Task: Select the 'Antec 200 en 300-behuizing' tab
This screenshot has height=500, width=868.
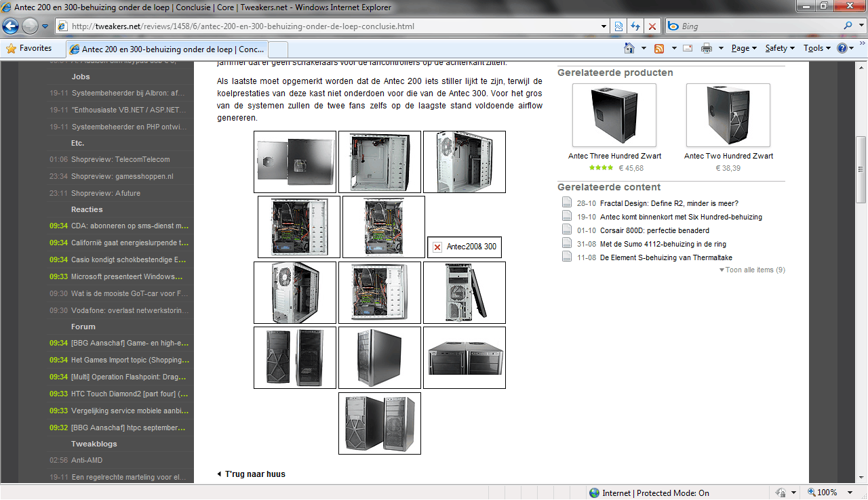Action: tap(167, 49)
